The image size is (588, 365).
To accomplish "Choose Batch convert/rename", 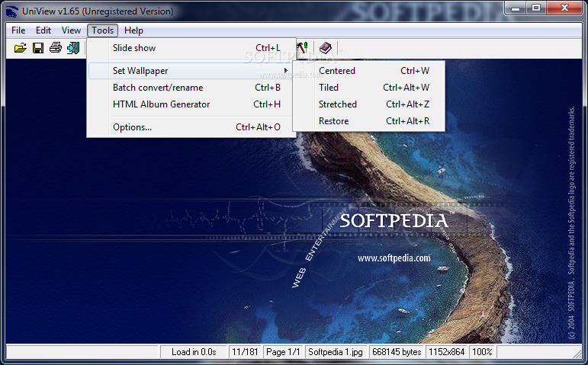I will coord(191,88).
